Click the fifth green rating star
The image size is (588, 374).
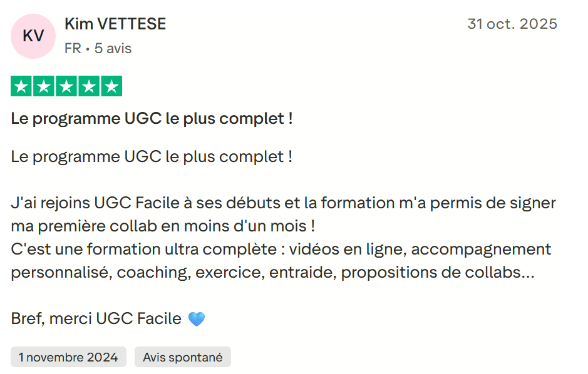pyautogui.click(x=111, y=86)
